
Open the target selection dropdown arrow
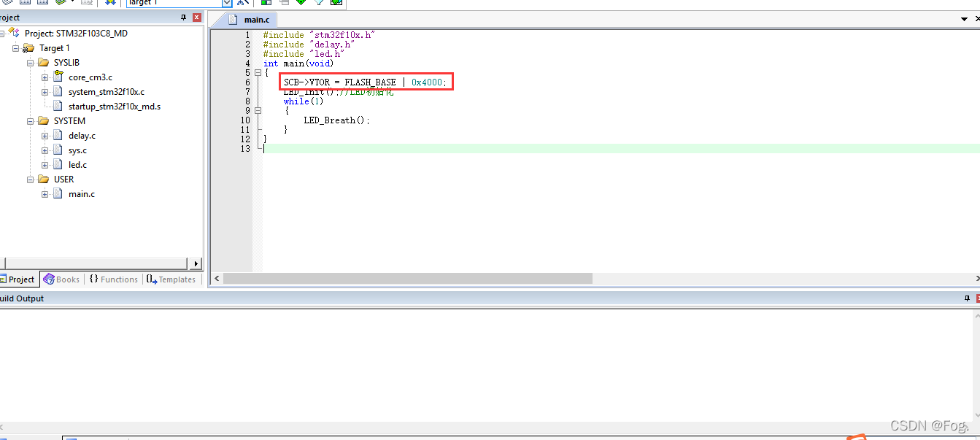227,3
